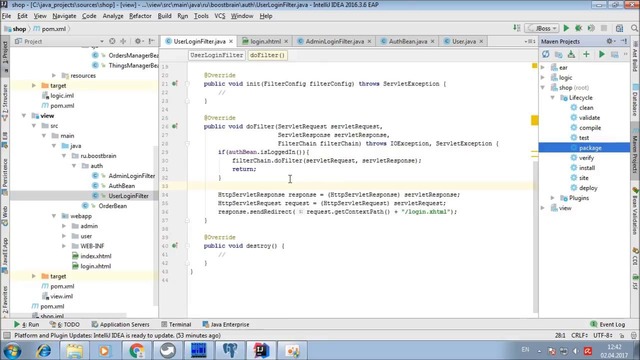Open Project view type dropdown
640x360 pixels.
[x=102, y=41]
